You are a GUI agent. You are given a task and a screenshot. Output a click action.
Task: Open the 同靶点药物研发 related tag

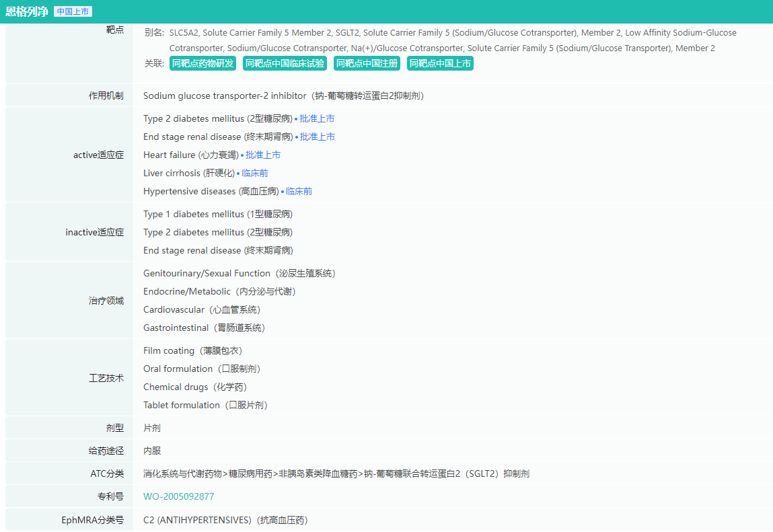click(203, 64)
